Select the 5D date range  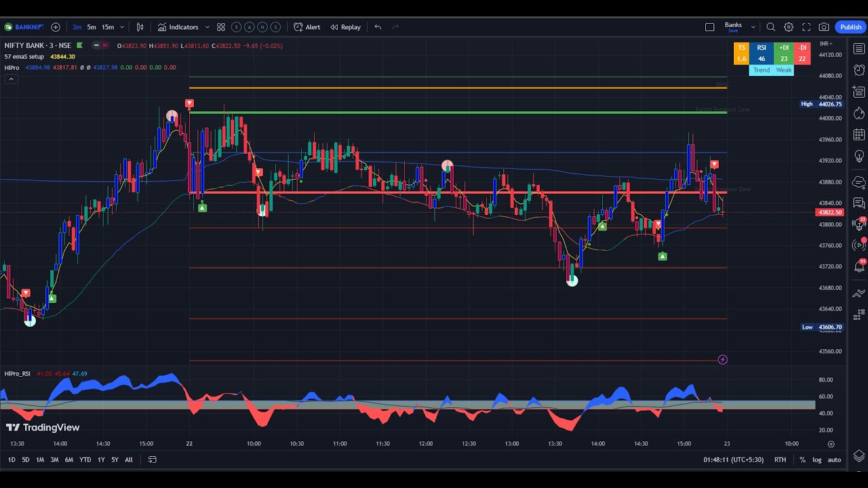coord(26,460)
